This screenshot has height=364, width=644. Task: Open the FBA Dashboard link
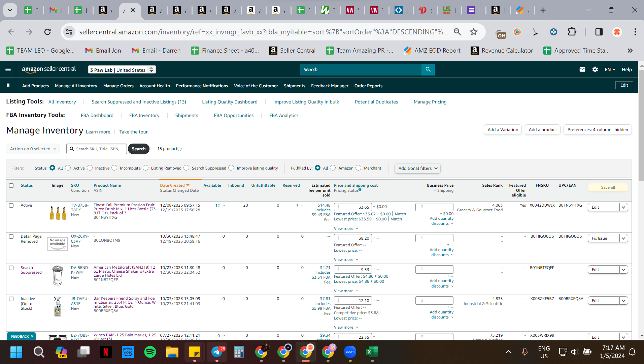97,115
